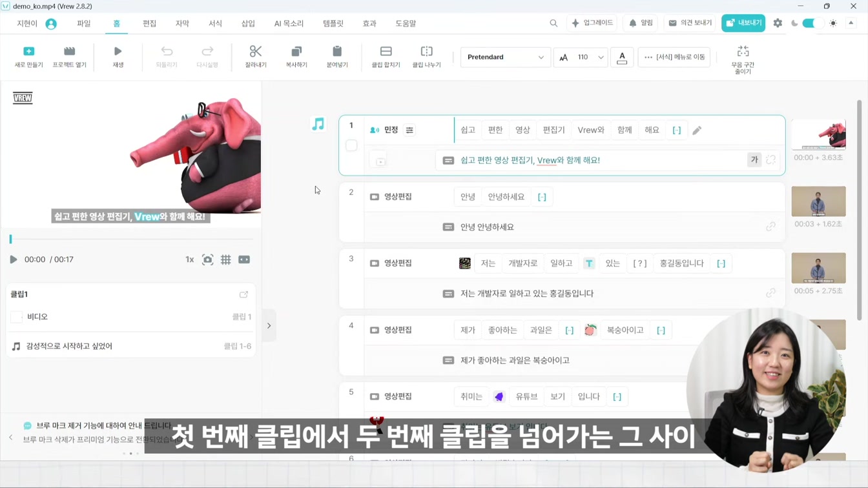Start playback with the 재생 toolbar button
The height and width of the screenshot is (488, 868).
point(118,51)
